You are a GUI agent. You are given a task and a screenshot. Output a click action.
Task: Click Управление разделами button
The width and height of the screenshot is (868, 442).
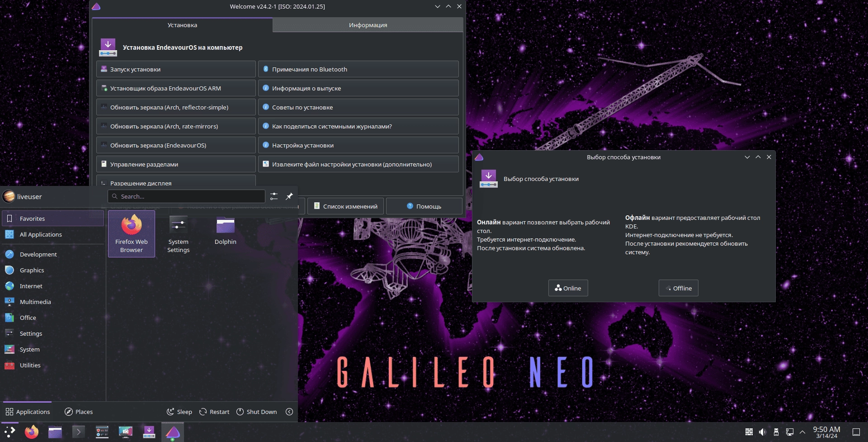click(176, 164)
